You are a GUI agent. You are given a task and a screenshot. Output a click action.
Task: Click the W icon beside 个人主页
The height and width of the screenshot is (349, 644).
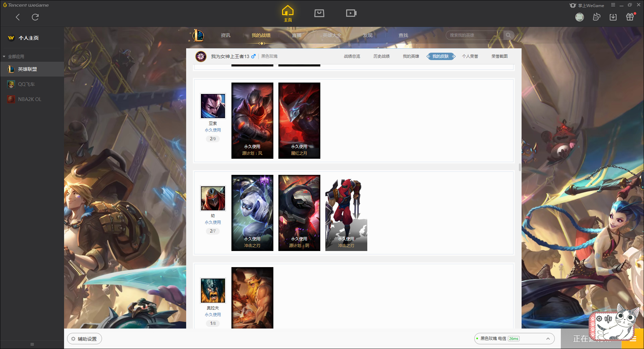[x=11, y=38]
